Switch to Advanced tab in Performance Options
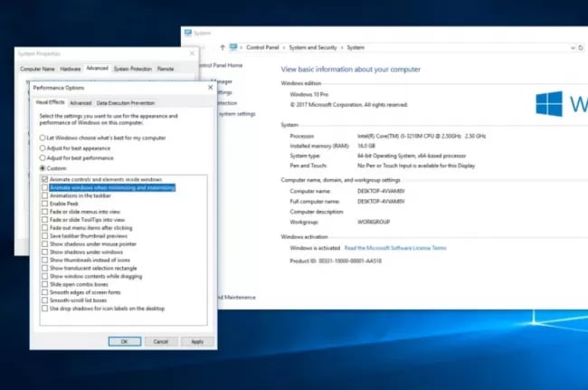The image size is (588, 390). coord(81,103)
